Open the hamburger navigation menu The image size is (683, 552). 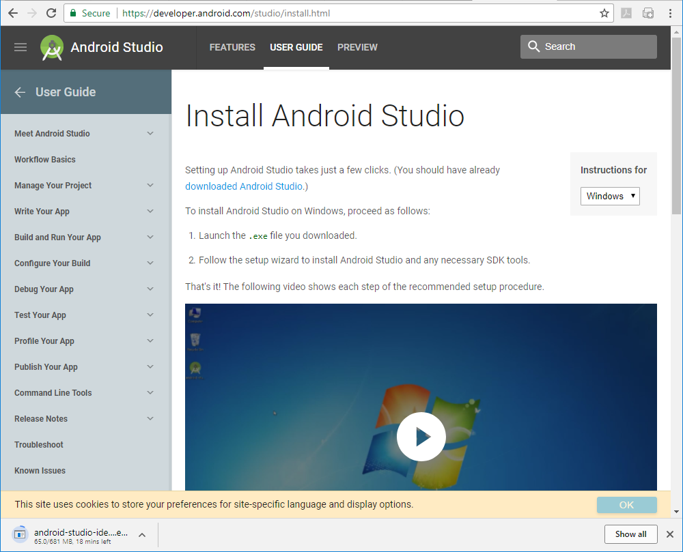click(x=20, y=47)
